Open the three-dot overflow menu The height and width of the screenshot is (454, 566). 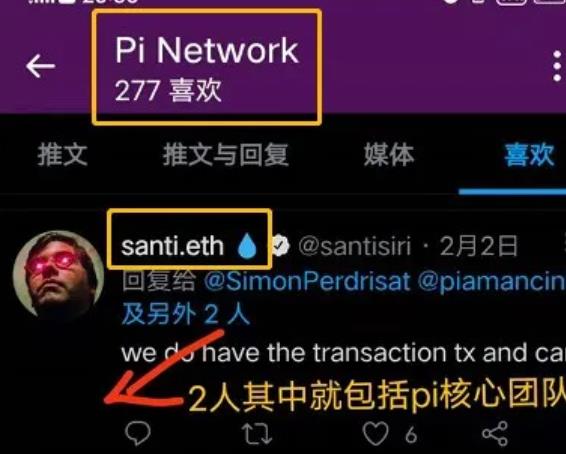click(557, 66)
